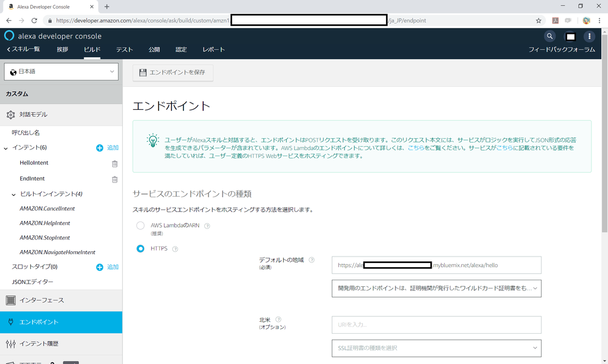Click the 北米 URI input field

(x=436, y=325)
